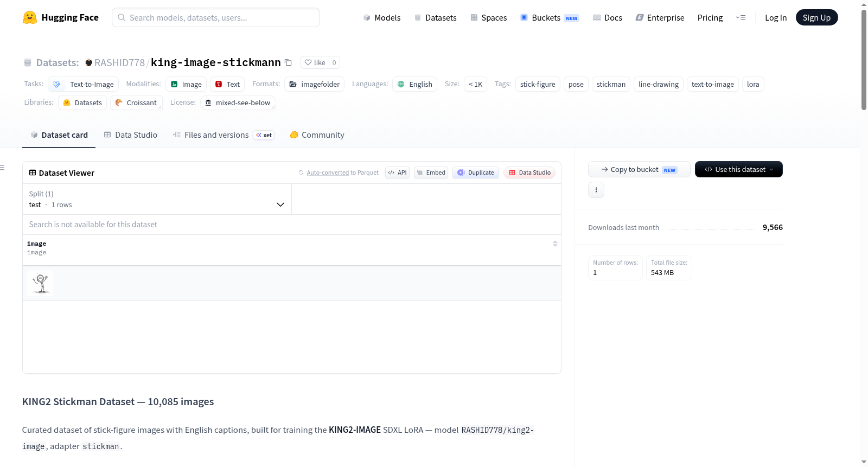The width and height of the screenshot is (868, 467).
Task: Click the Datasets: breadcrumb label
Action: coord(58,62)
